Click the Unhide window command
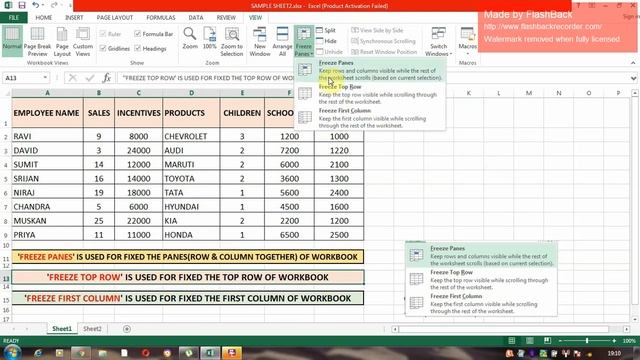This screenshot has width=640, height=360. tap(329, 52)
